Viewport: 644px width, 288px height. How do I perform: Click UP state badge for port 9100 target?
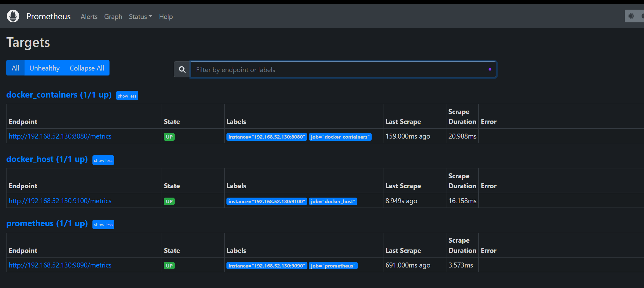tap(169, 201)
